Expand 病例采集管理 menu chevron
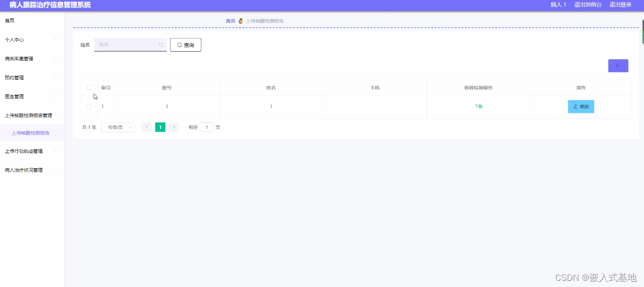The image size is (644, 287). [x=56, y=58]
